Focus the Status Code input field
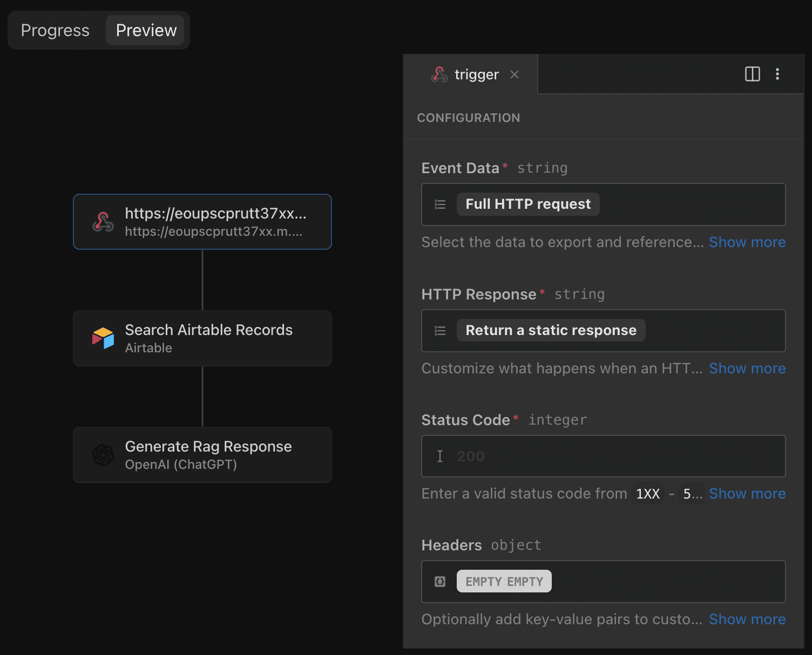The height and width of the screenshot is (655, 812). pyautogui.click(x=603, y=456)
